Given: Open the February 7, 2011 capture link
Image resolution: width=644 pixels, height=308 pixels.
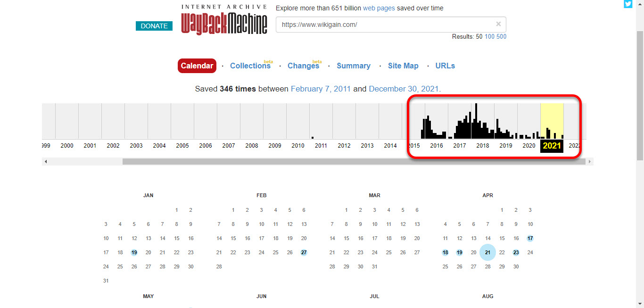Looking at the screenshot, I should [x=321, y=89].
